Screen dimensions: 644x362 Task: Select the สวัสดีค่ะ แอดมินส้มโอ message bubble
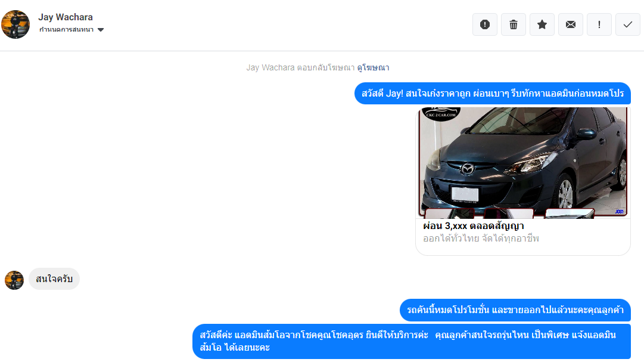click(x=412, y=342)
